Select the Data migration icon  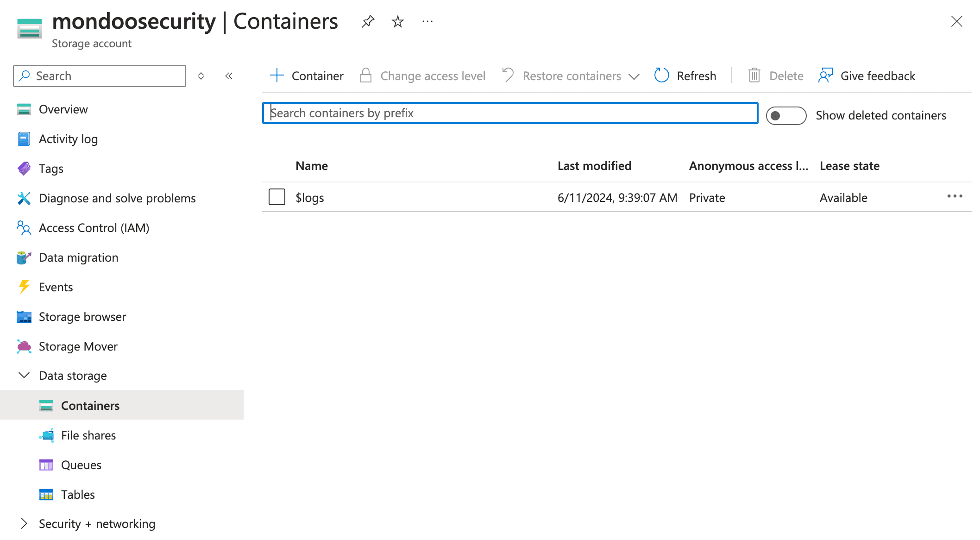pyautogui.click(x=24, y=257)
